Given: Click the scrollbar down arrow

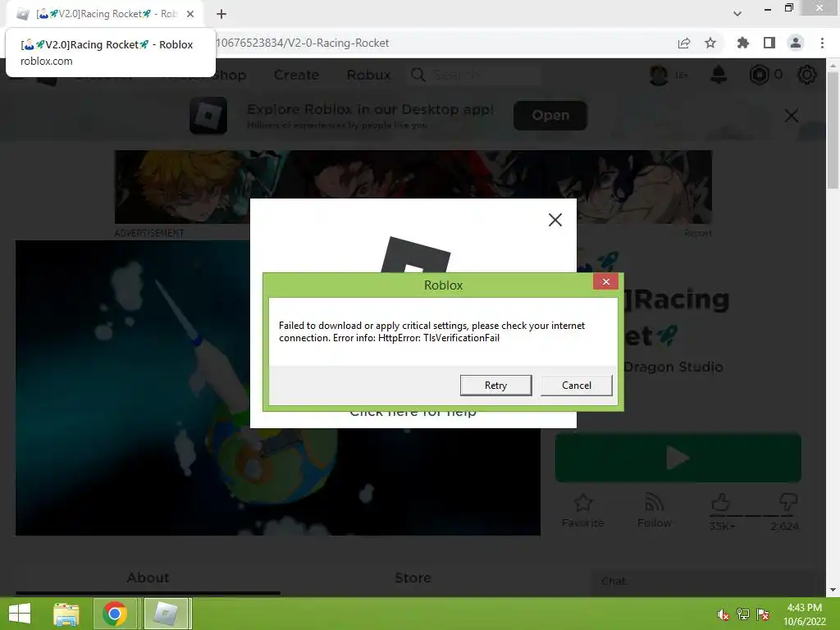Looking at the screenshot, I should (x=832, y=590).
